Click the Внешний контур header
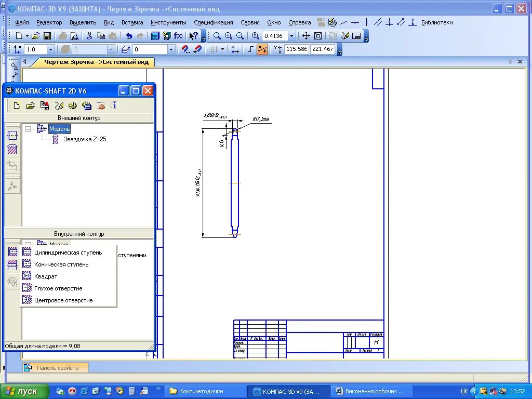This screenshot has height=399, width=532. click(x=79, y=118)
